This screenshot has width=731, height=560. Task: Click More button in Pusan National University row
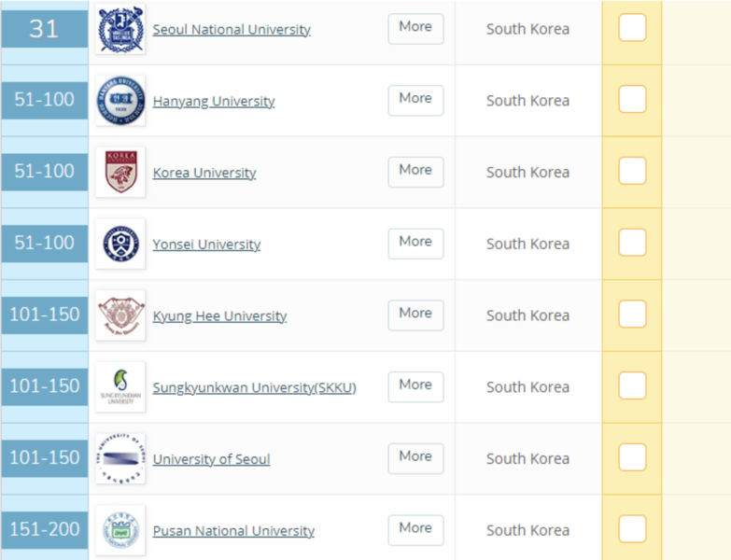(415, 530)
